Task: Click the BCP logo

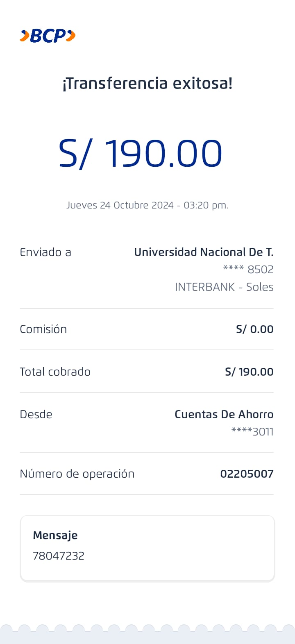Action: (x=48, y=36)
